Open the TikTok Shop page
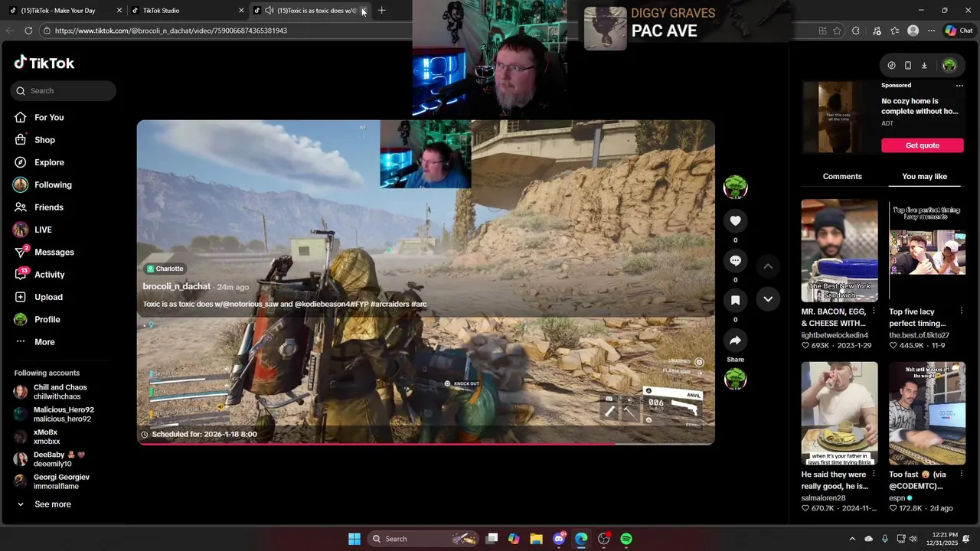The image size is (980, 551). pos(44,140)
